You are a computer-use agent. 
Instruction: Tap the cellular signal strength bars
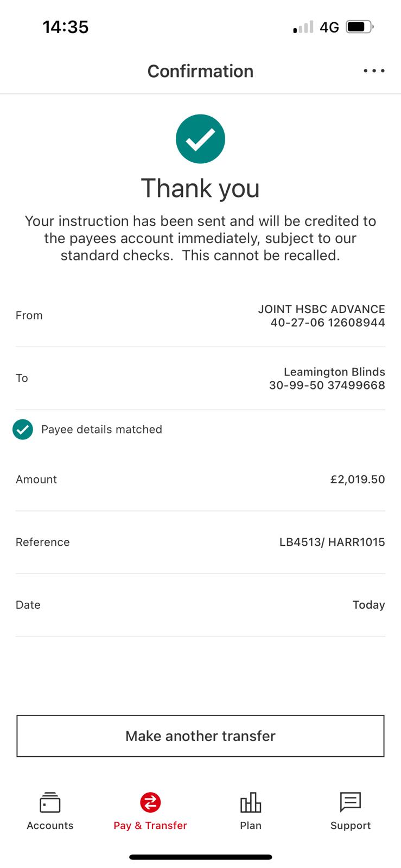click(x=303, y=27)
